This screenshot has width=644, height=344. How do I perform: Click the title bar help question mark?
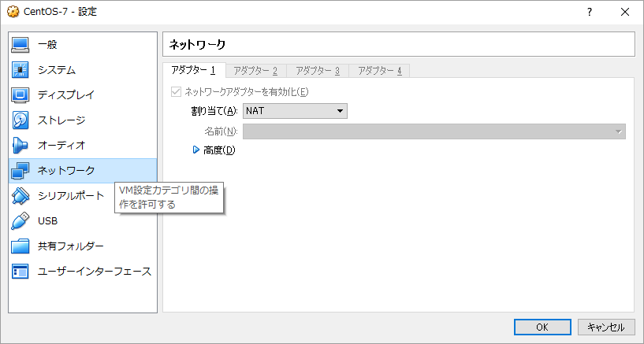click(x=589, y=12)
